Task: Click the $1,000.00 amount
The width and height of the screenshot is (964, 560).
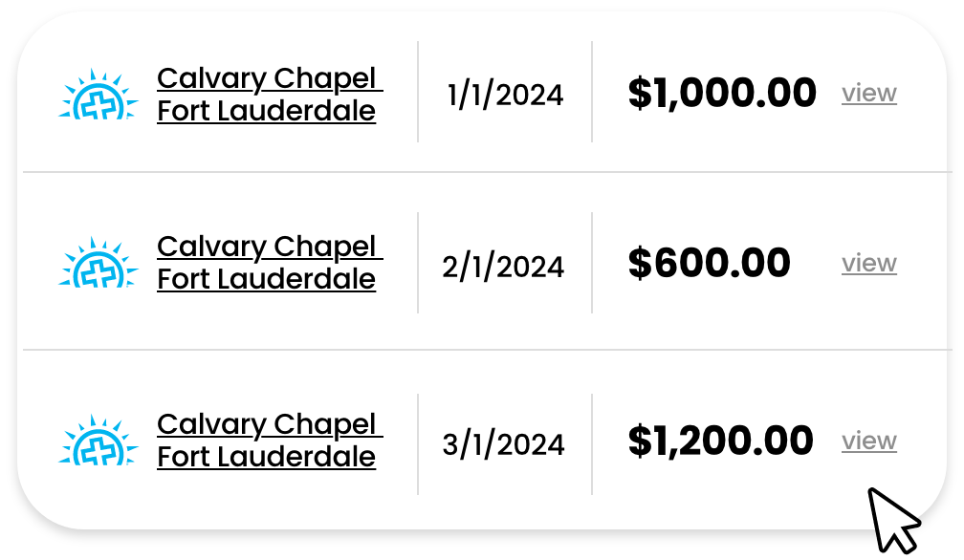Action: click(x=722, y=94)
